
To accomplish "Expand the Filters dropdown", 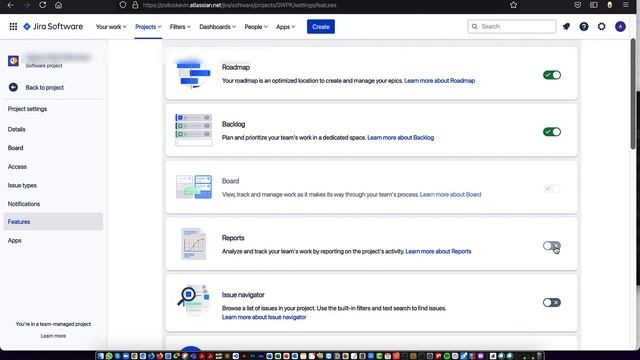I will click(180, 27).
